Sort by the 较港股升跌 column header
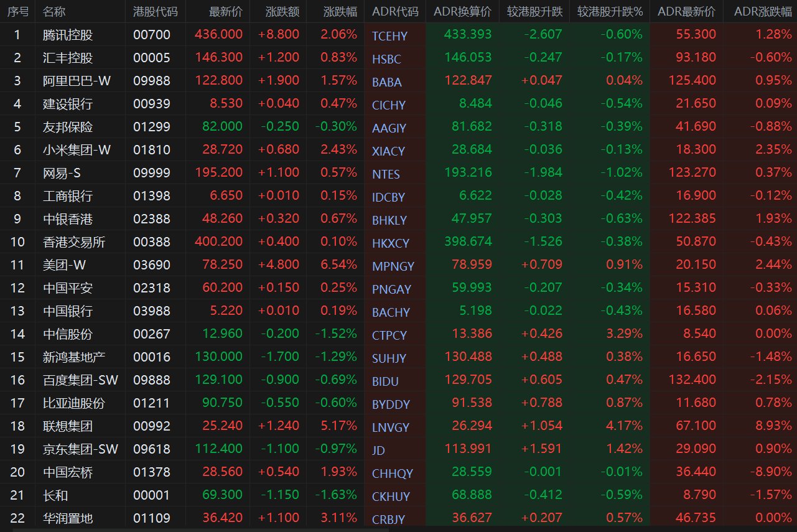Screen dimensions: 797x532 [x=534, y=12]
